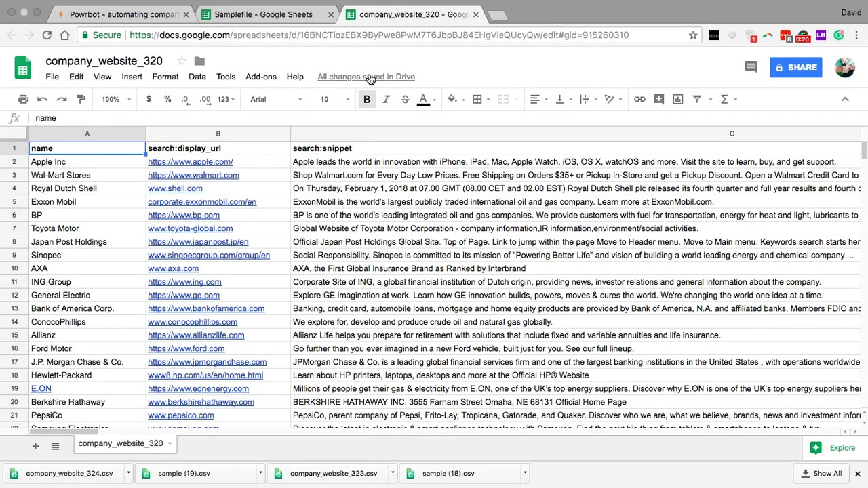Select cell containing Toyota Motor
Screen dimensions: 868x488
click(x=87, y=228)
